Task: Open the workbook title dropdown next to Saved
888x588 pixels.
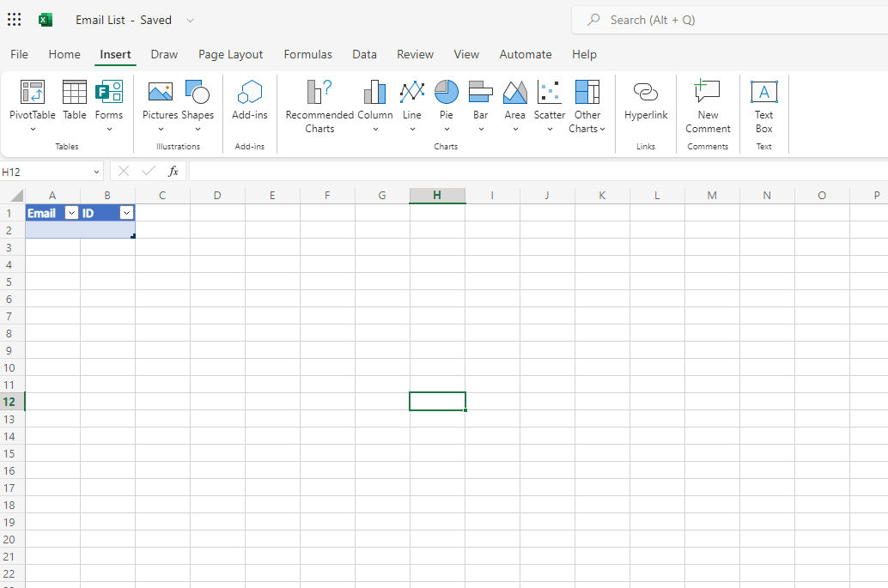Action: point(190,20)
